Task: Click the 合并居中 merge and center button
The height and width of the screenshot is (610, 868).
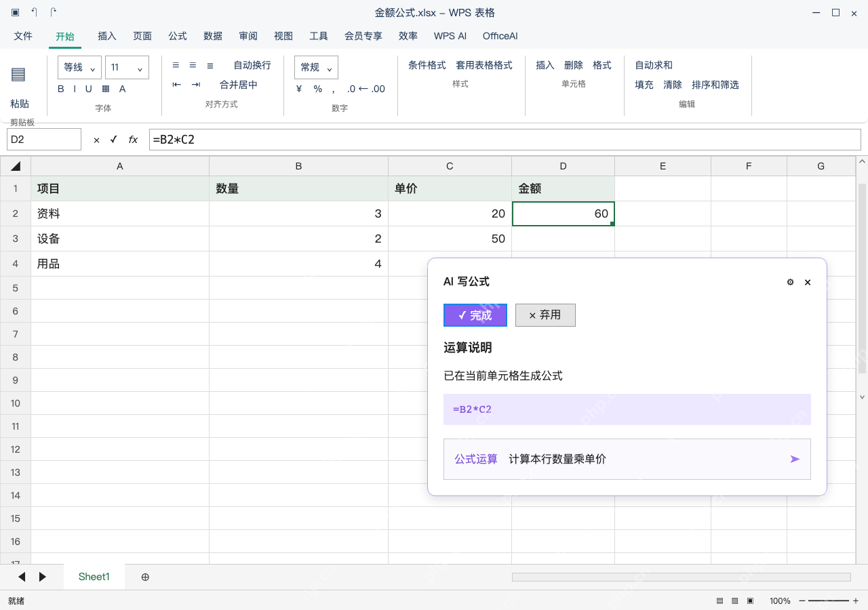Action: tap(239, 85)
